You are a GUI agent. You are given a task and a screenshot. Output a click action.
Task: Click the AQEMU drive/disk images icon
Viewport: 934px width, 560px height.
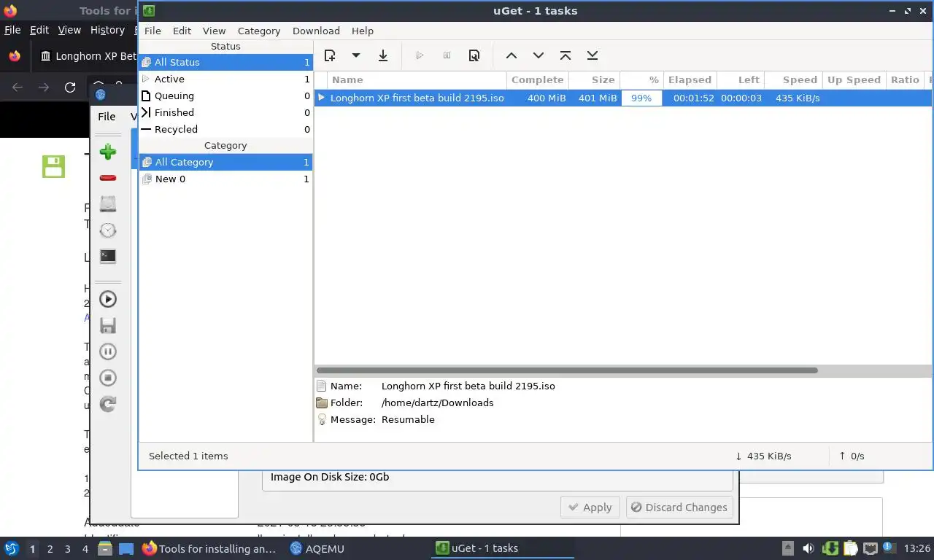point(108,204)
